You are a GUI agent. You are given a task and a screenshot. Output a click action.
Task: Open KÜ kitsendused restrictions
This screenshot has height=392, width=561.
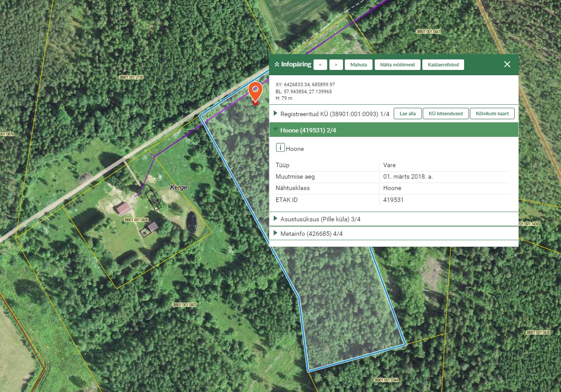446,114
